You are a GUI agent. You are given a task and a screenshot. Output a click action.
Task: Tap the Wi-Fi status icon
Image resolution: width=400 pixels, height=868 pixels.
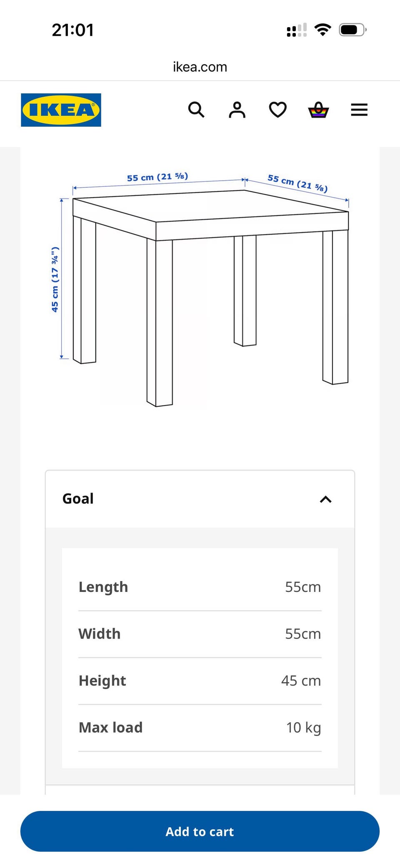[322, 30]
